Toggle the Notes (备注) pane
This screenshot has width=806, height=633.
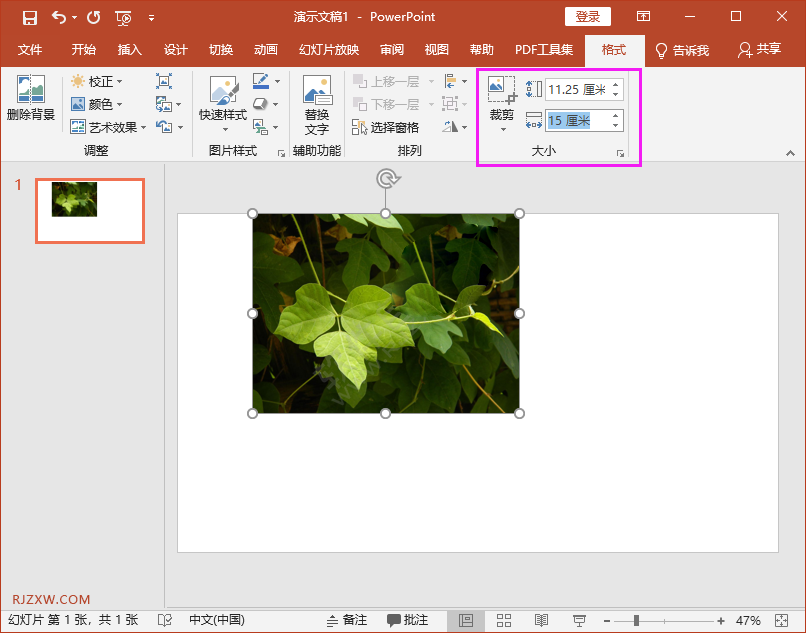346,621
